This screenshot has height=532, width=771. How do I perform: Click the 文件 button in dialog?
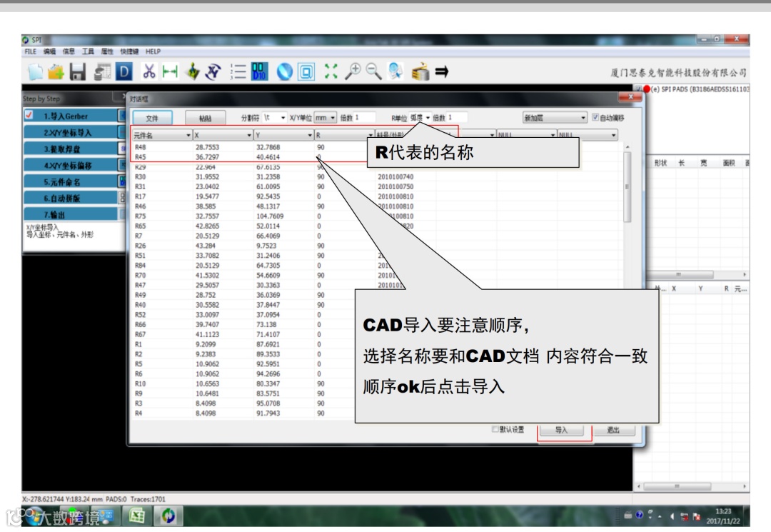[153, 118]
